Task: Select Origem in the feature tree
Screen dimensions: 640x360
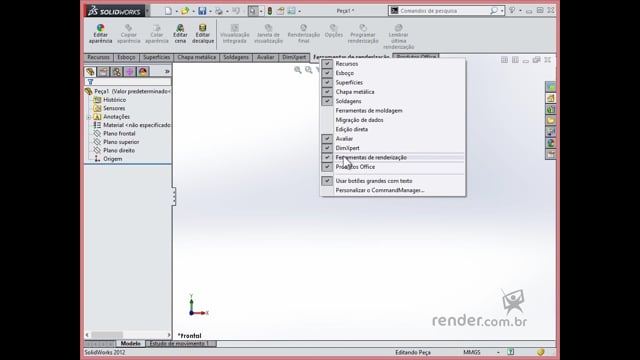Action: point(112,159)
